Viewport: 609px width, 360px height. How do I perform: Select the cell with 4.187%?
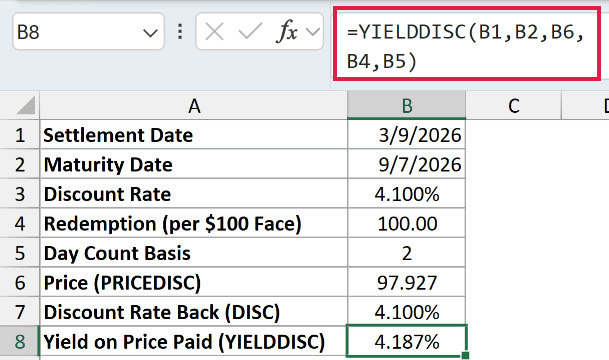coord(407,342)
